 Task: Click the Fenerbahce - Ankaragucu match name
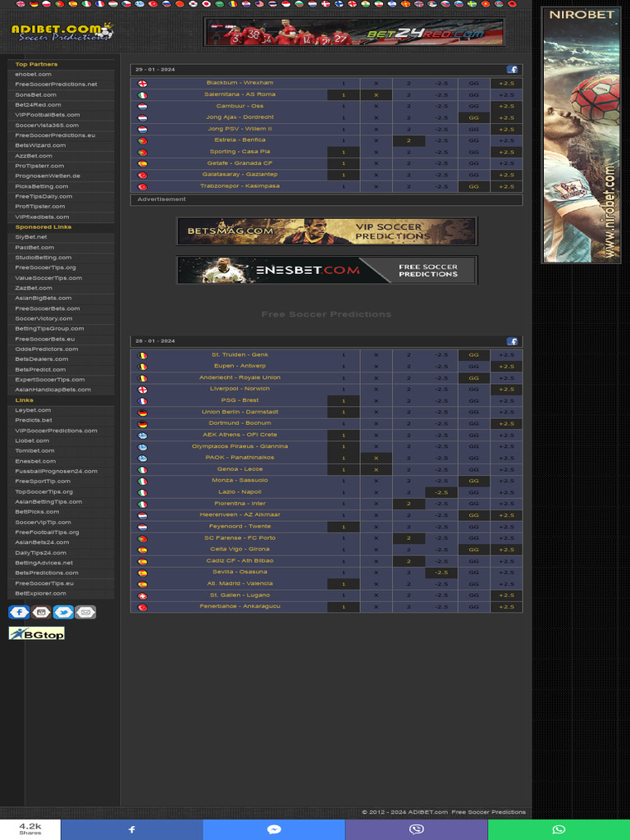coord(240,606)
